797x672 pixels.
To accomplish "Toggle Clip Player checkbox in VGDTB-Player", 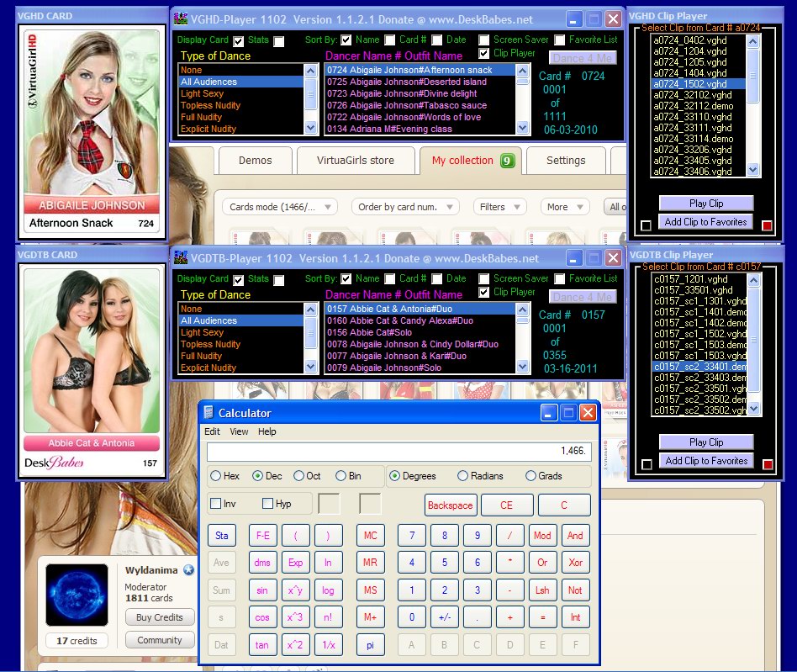I will [484, 293].
